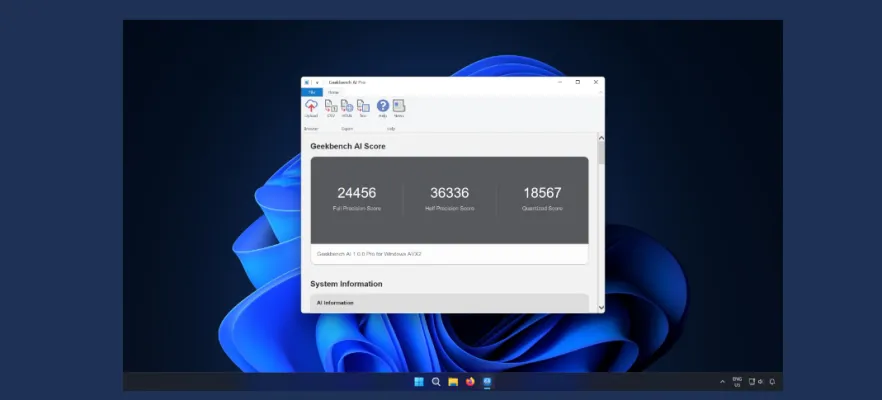Screen dimensions: 882x400
Task: Click the Geekbench app icon in title bar
Action: pyautogui.click(x=307, y=81)
